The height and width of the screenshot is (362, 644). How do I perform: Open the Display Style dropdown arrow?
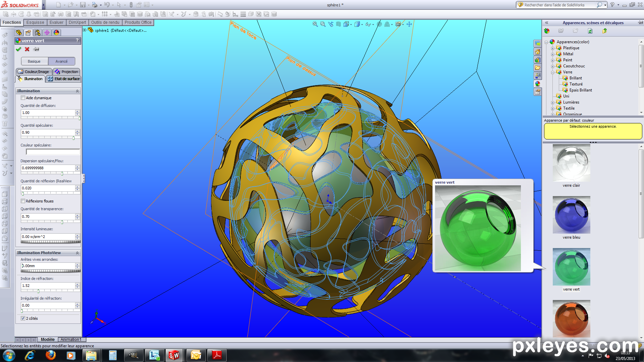(x=362, y=24)
